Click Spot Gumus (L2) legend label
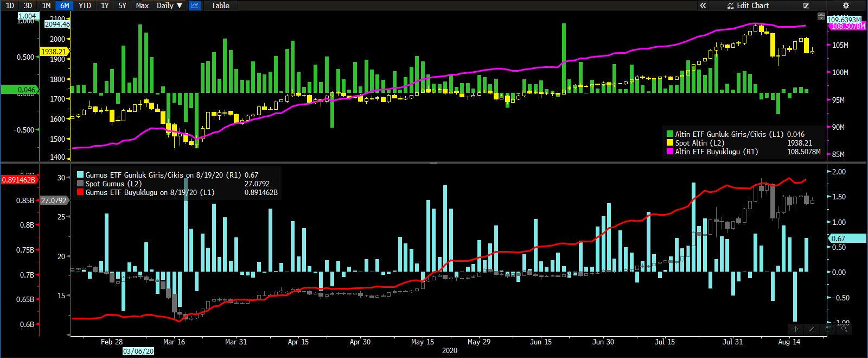The width and height of the screenshot is (868, 358). [x=113, y=184]
